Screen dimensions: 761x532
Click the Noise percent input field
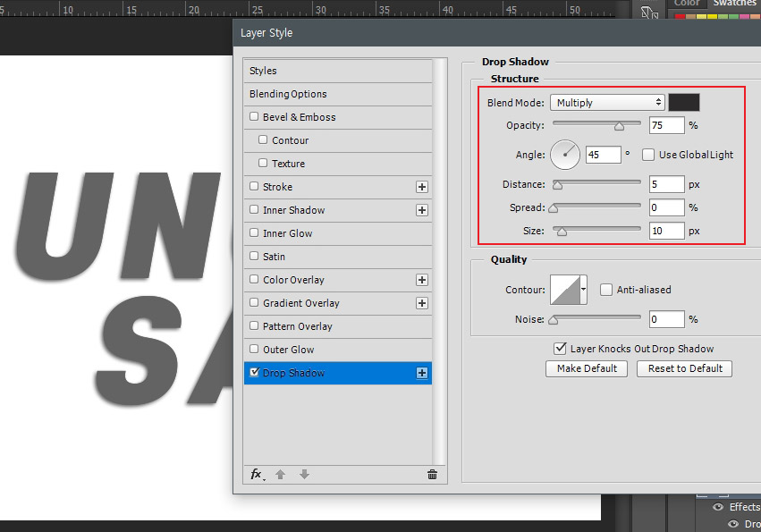[x=667, y=319]
